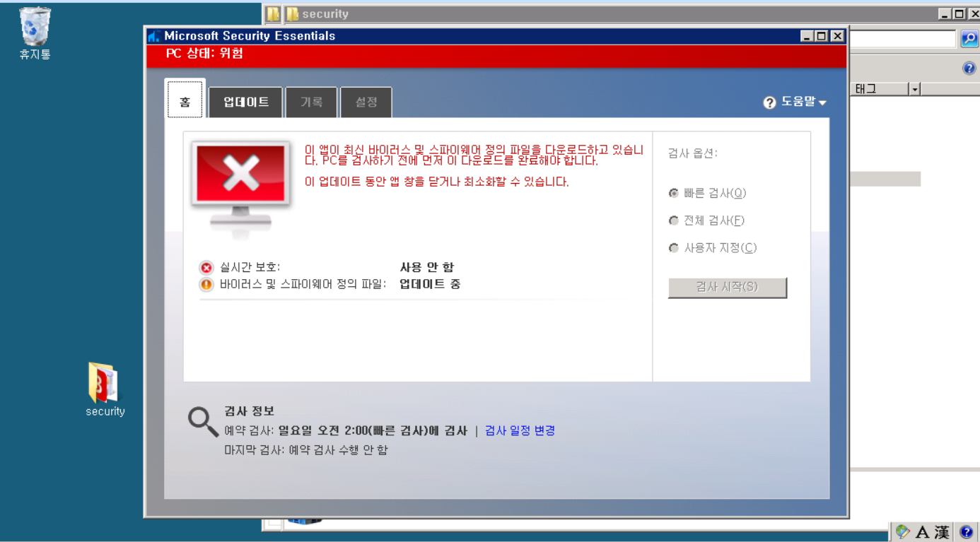Click the IME language icon in the tray
The image size is (980, 542).
tap(902, 531)
